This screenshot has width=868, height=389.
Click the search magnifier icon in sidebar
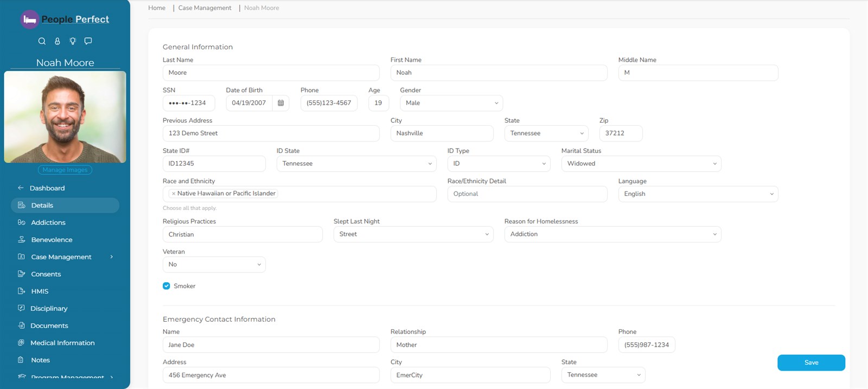tap(42, 41)
